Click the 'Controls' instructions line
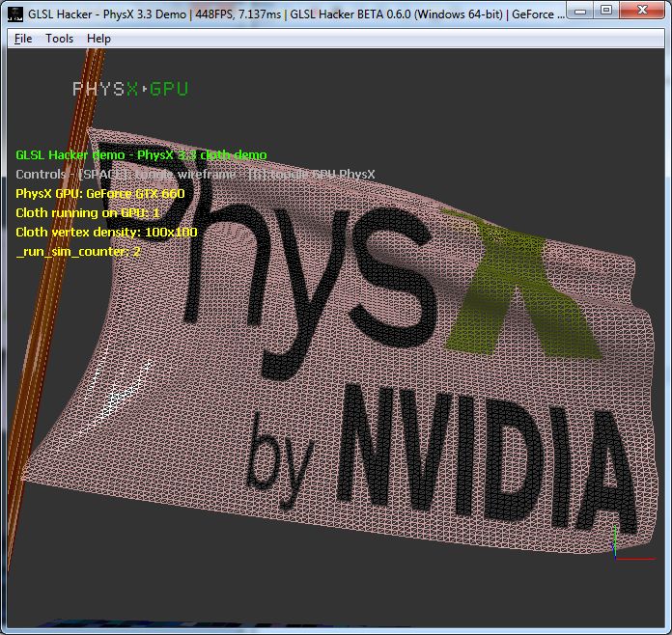Screen dimensions: 672x635 (x=195, y=174)
